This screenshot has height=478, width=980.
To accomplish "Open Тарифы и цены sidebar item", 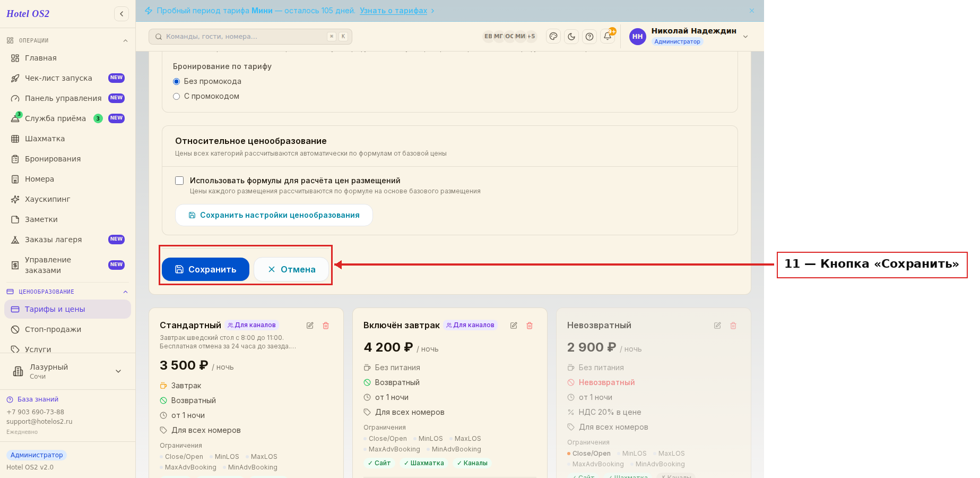I will pyautogui.click(x=67, y=309).
